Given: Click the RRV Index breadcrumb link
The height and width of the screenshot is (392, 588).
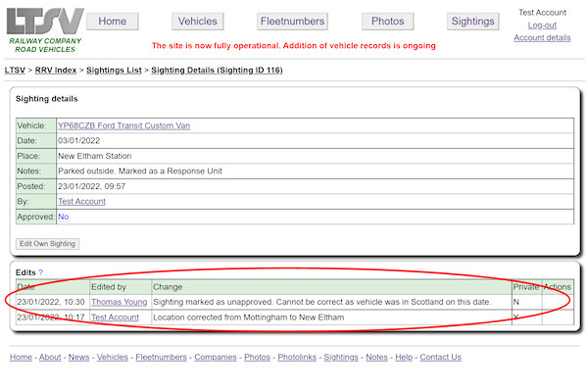Looking at the screenshot, I should pyautogui.click(x=56, y=71).
